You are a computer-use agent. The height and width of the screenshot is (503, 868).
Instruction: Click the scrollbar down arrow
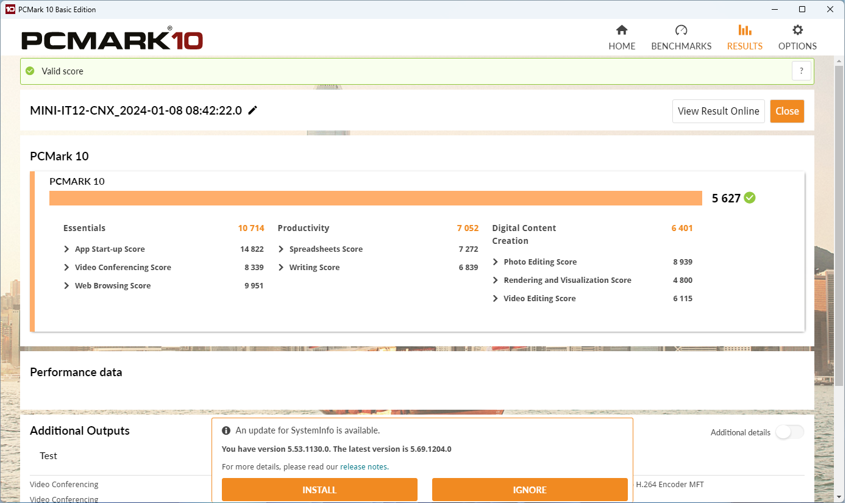pos(839,497)
